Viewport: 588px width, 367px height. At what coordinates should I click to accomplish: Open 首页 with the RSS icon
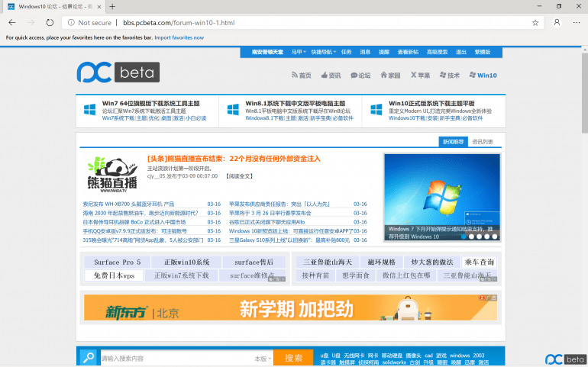(x=301, y=76)
